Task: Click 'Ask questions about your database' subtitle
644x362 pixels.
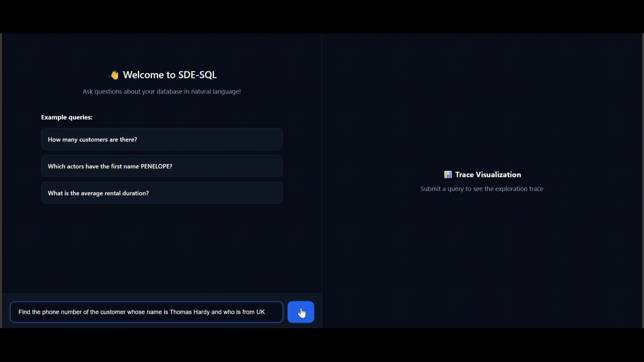Action: (x=162, y=92)
